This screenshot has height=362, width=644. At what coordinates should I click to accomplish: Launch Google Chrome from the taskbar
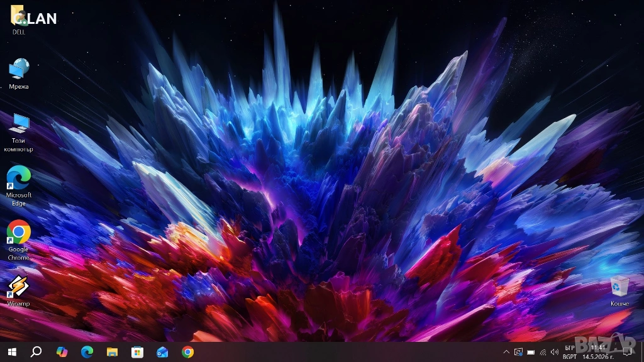pos(187,352)
